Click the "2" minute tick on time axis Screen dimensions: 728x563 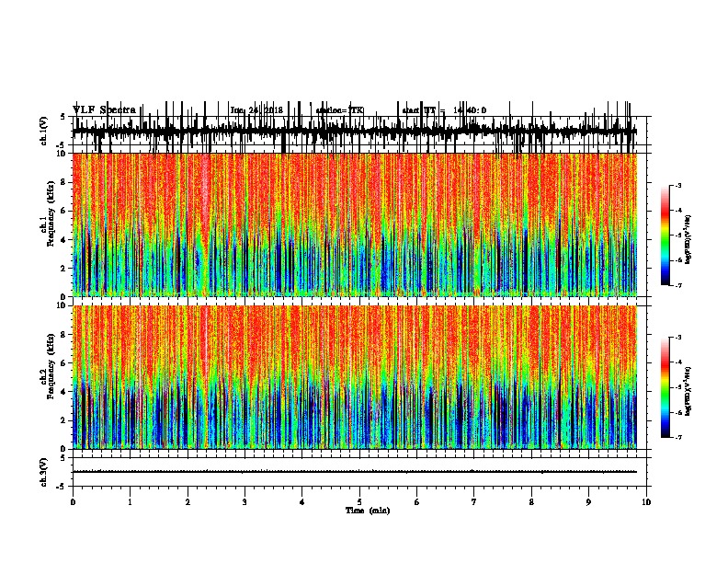(188, 501)
